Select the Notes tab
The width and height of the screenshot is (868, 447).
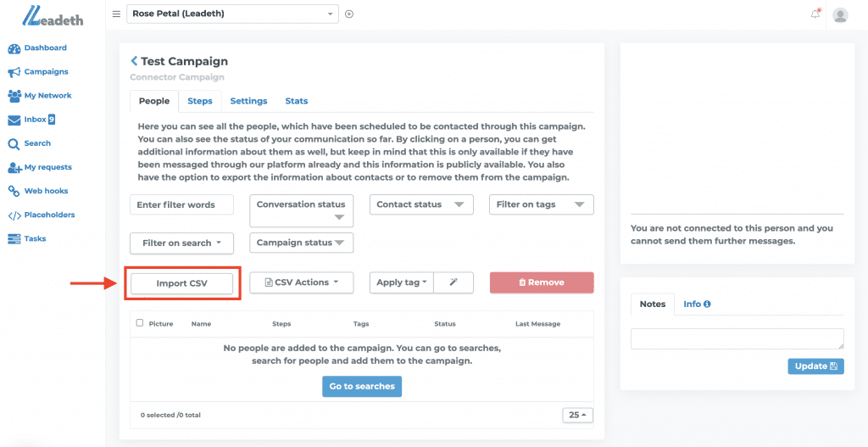point(653,305)
